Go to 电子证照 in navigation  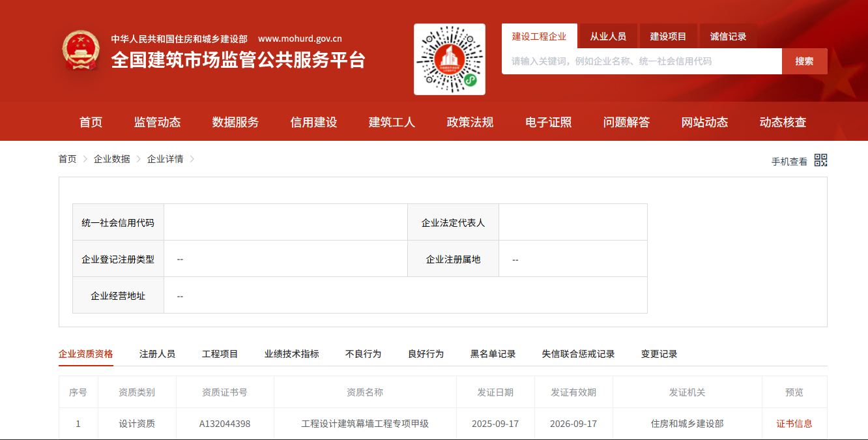coord(548,122)
